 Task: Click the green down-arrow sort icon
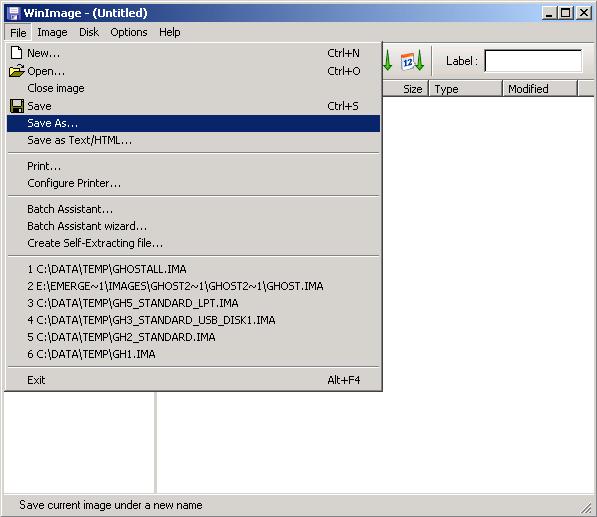point(388,61)
